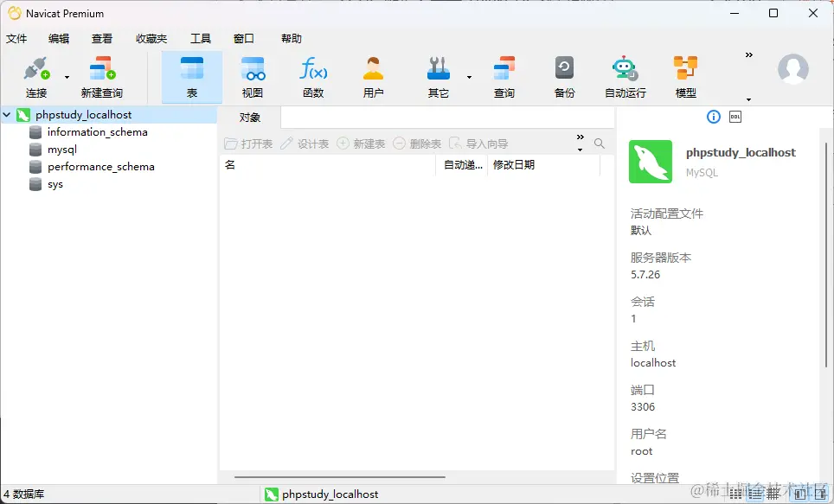
Task: Toggle the information pane via status bar icon
Action: coord(819,494)
